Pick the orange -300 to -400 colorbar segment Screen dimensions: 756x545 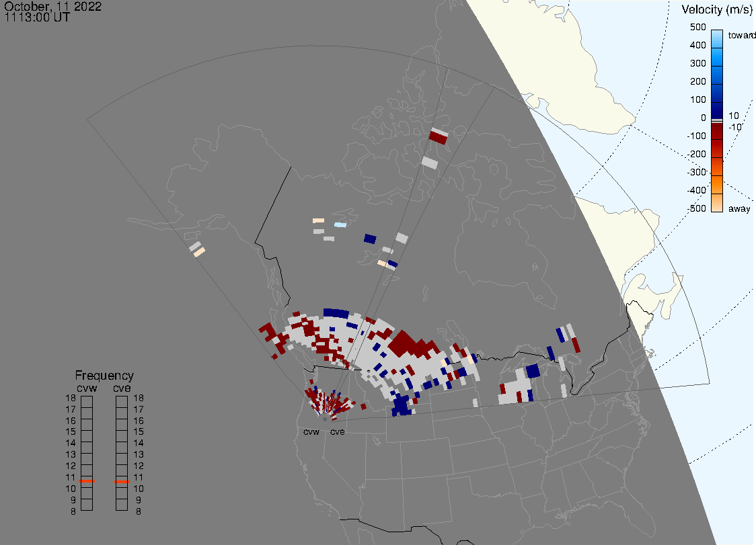[717, 185]
